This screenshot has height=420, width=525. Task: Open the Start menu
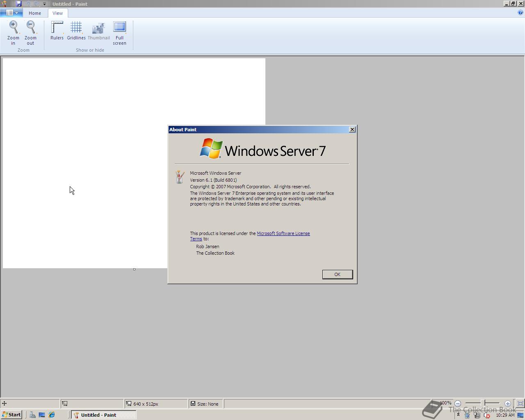pyautogui.click(x=11, y=415)
